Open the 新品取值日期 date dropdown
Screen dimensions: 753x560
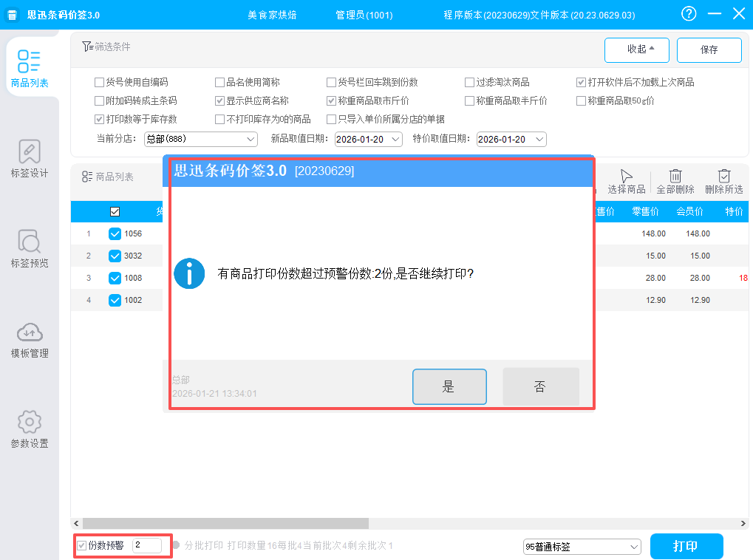click(x=368, y=139)
